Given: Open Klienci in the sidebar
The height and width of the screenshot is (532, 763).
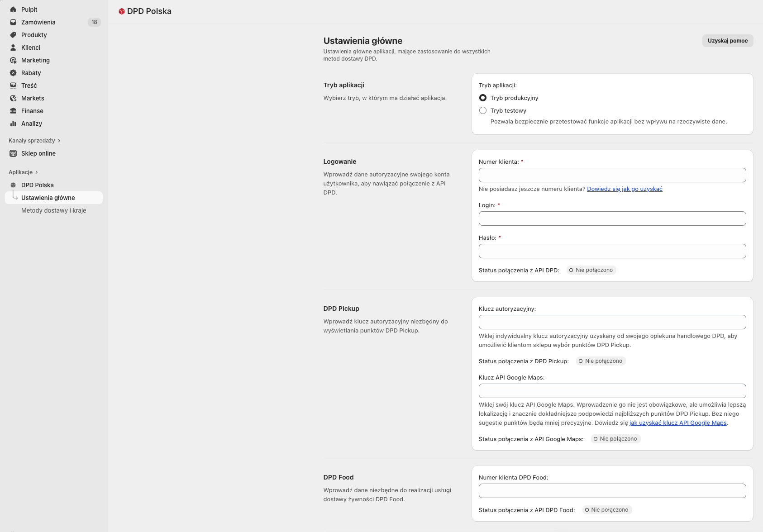Looking at the screenshot, I should point(54,47).
